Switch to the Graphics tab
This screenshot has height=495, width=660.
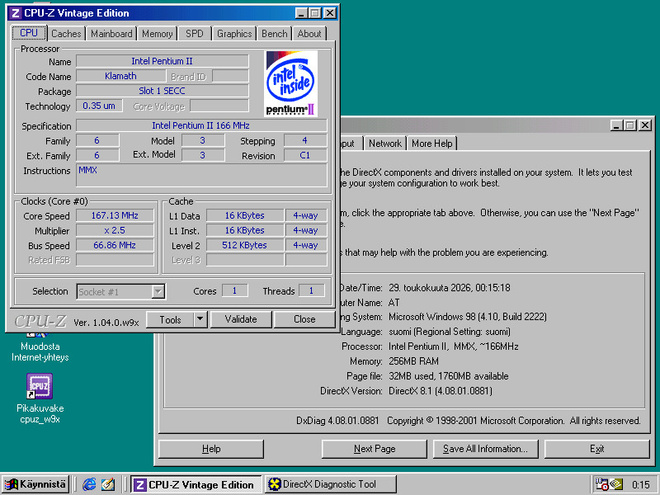point(234,34)
